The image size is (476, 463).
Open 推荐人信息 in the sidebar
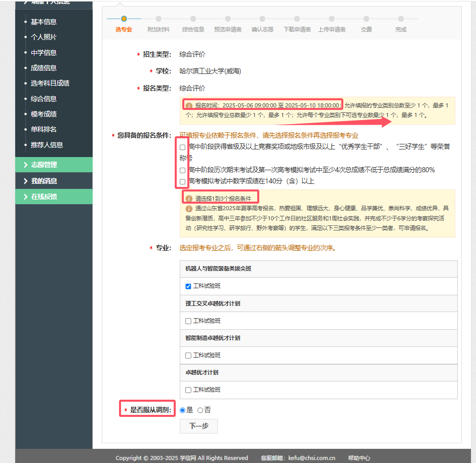tap(47, 145)
